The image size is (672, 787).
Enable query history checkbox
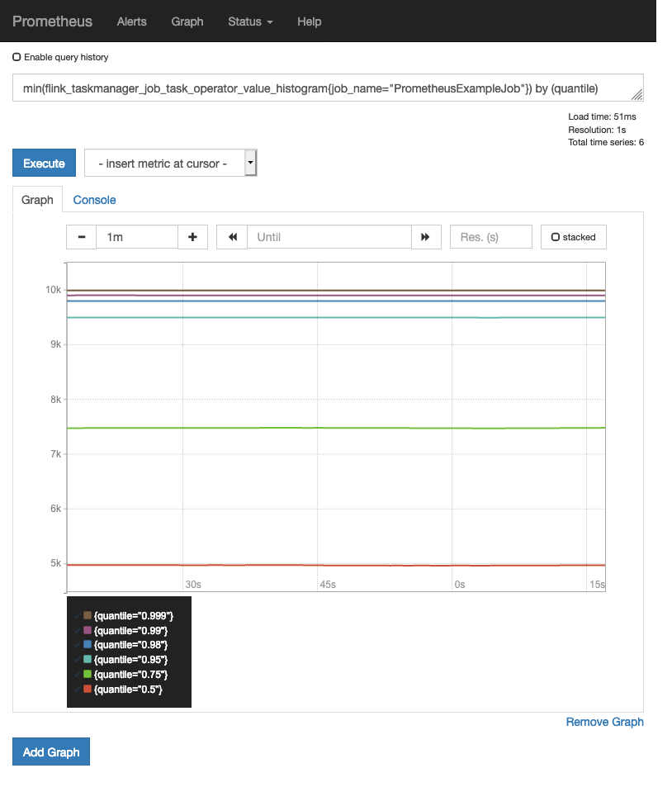pyautogui.click(x=17, y=57)
